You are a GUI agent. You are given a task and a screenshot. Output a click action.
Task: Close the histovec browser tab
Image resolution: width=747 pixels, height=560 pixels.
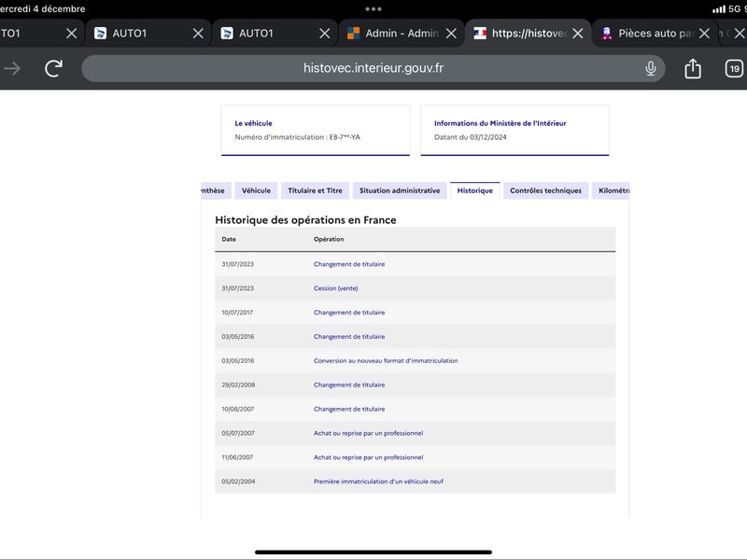(x=578, y=34)
